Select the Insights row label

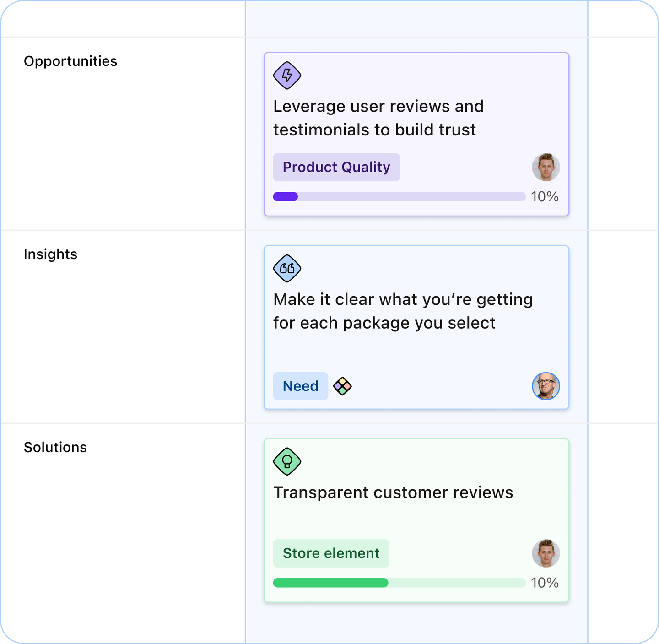point(50,254)
